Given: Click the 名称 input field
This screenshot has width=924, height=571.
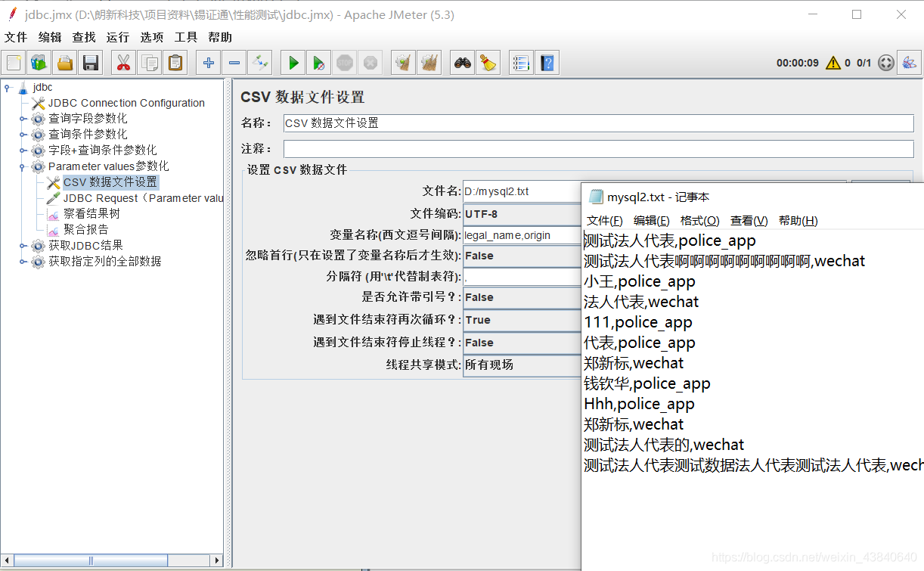Looking at the screenshot, I should click(x=598, y=123).
